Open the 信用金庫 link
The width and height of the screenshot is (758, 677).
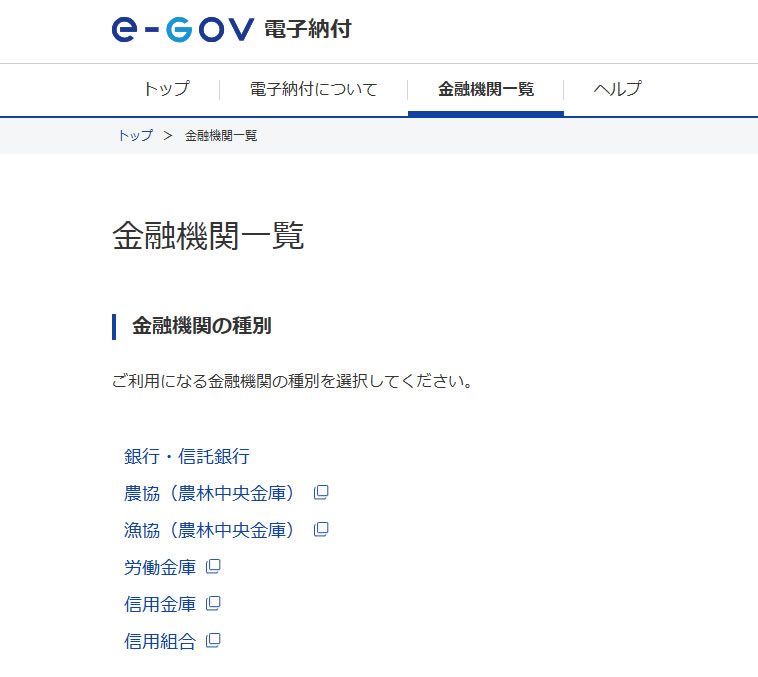pyautogui.click(x=160, y=604)
